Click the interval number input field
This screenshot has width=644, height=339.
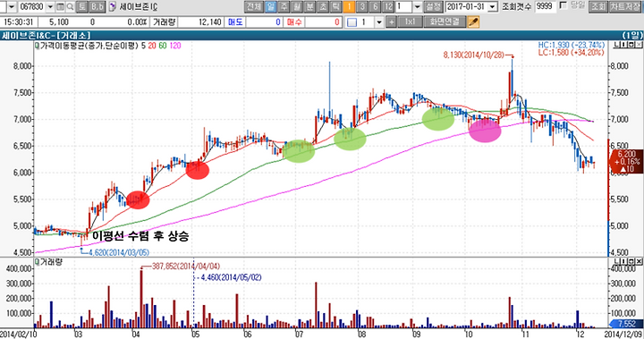tap(404, 6)
